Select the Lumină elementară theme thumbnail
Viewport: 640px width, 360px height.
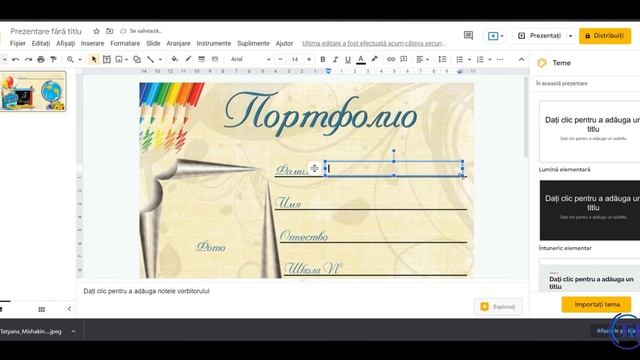coord(589,131)
